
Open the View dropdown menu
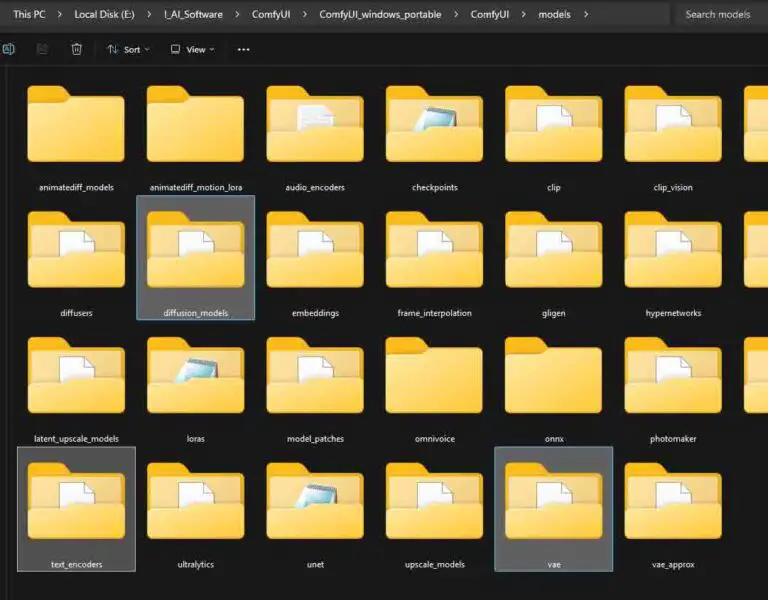(192, 49)
